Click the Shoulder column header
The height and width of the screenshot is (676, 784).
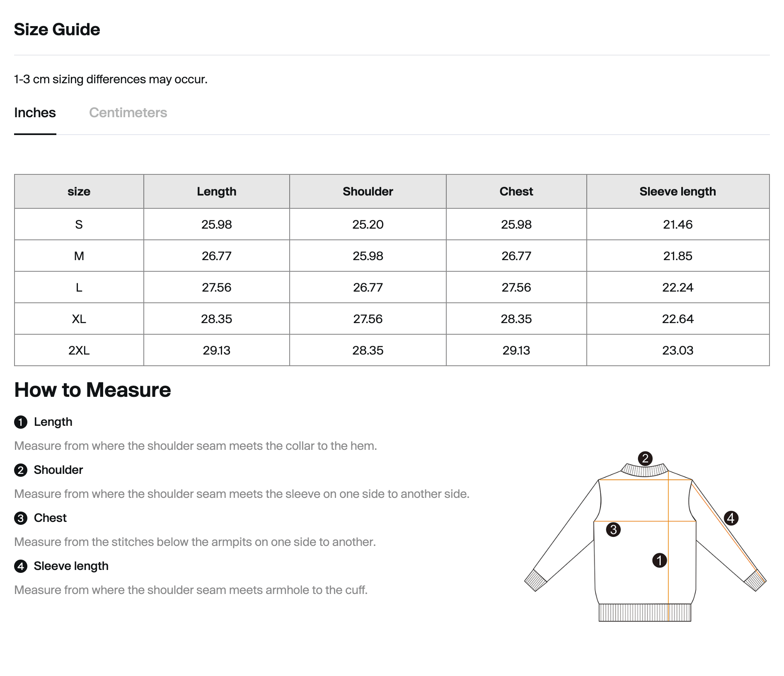368,191
